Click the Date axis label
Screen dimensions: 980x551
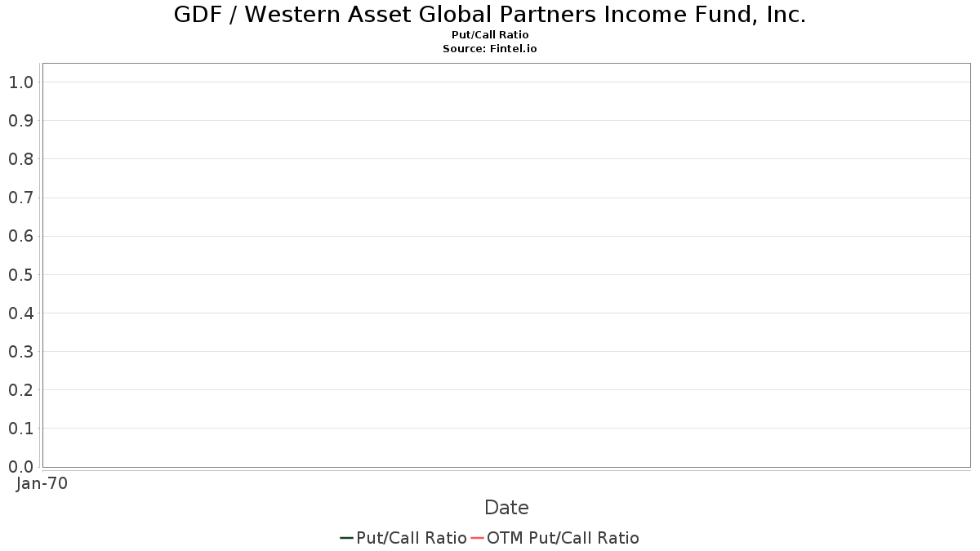point(506,508)
